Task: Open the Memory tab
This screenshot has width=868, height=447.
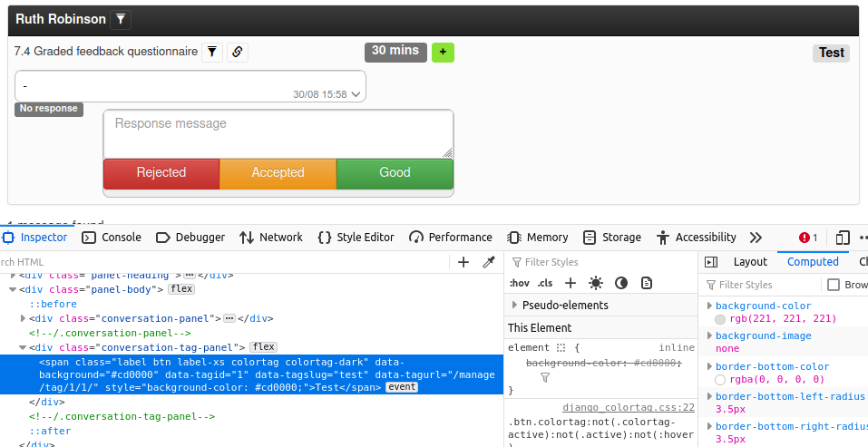Action: [538, 238]
